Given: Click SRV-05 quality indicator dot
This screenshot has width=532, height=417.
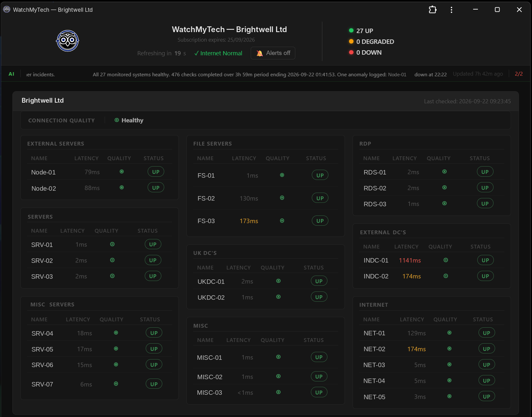Looking at the screenshot, I should pos(116,349).
